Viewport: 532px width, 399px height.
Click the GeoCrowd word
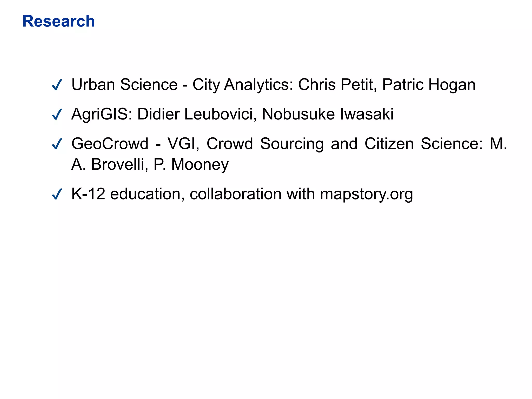[110, 144]
